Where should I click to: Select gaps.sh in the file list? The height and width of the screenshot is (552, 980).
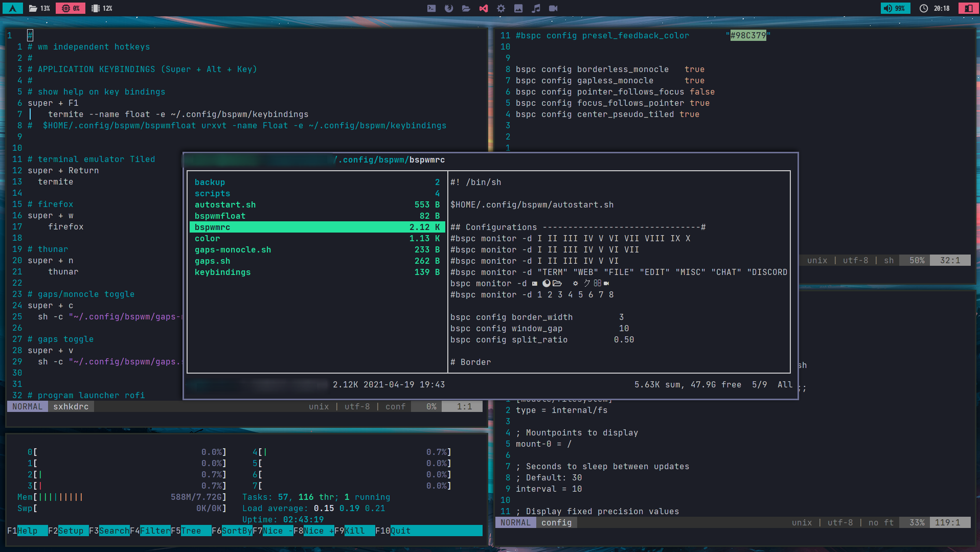coord(317,261)
